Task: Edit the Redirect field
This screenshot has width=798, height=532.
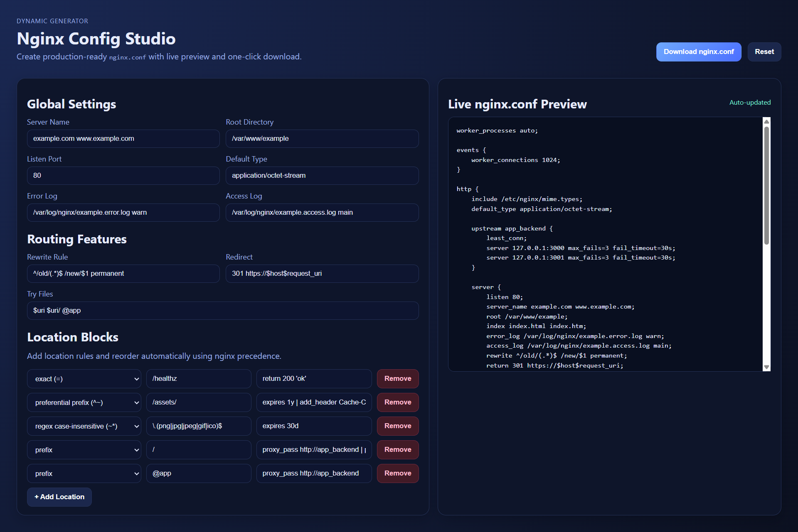Action: 322,274
